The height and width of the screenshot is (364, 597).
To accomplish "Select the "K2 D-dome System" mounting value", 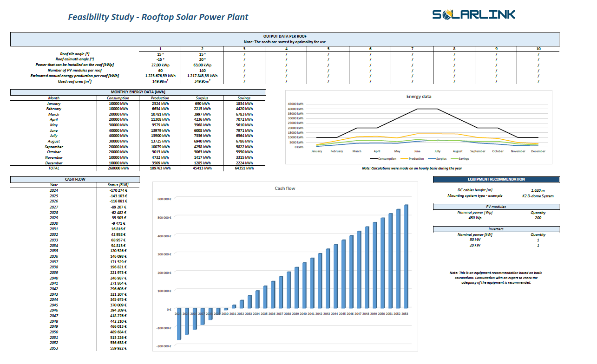I will (538, 196).
